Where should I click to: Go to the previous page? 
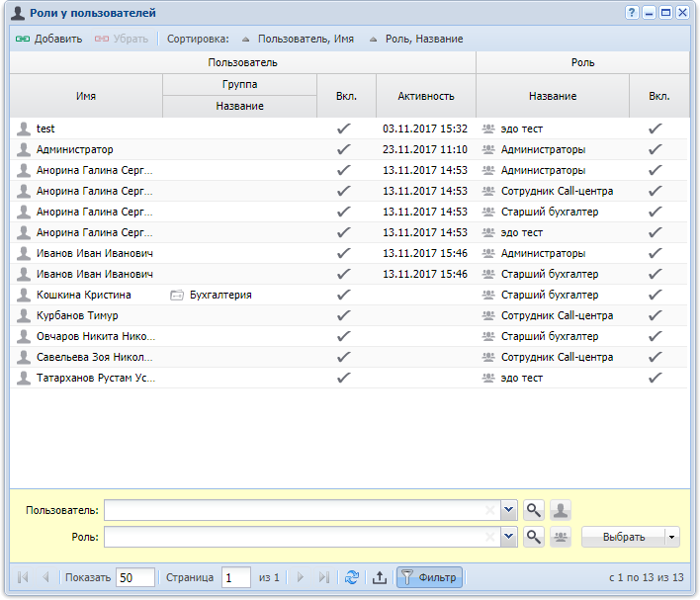(45, 577)
